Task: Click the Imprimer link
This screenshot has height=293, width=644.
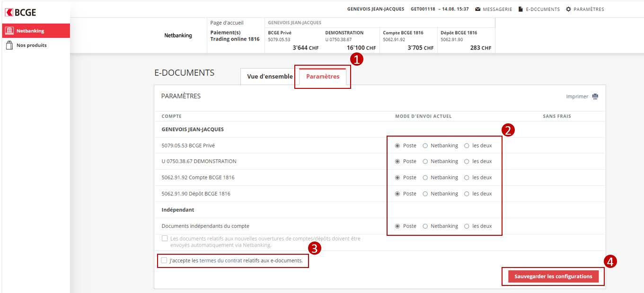Action: tap(577, 96)
